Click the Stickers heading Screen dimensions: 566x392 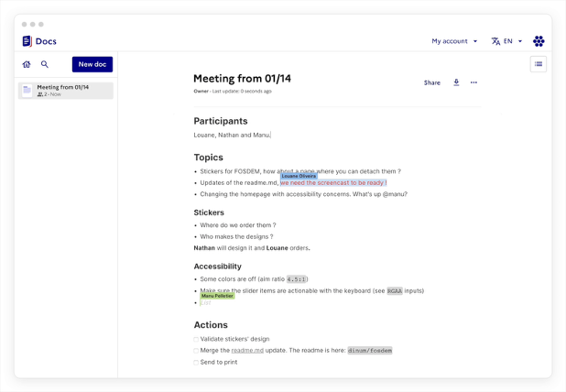pyautogui.click(x=209, y=212)
